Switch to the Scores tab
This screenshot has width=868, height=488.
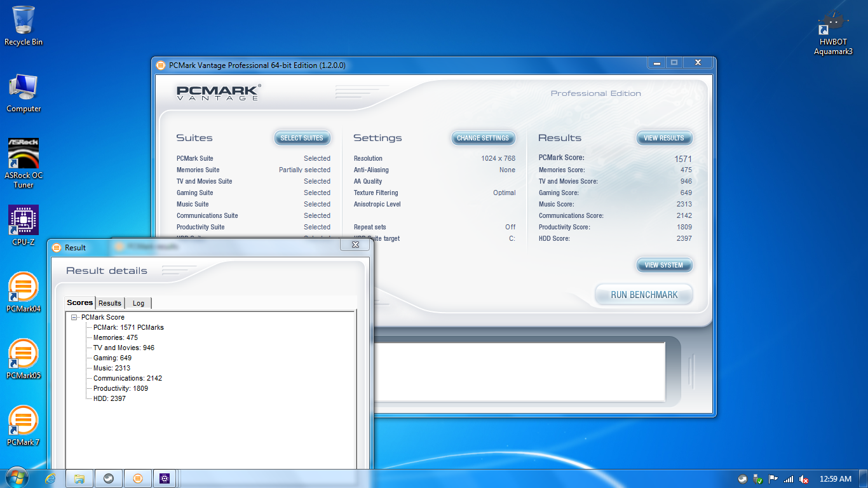coord(80,302)
